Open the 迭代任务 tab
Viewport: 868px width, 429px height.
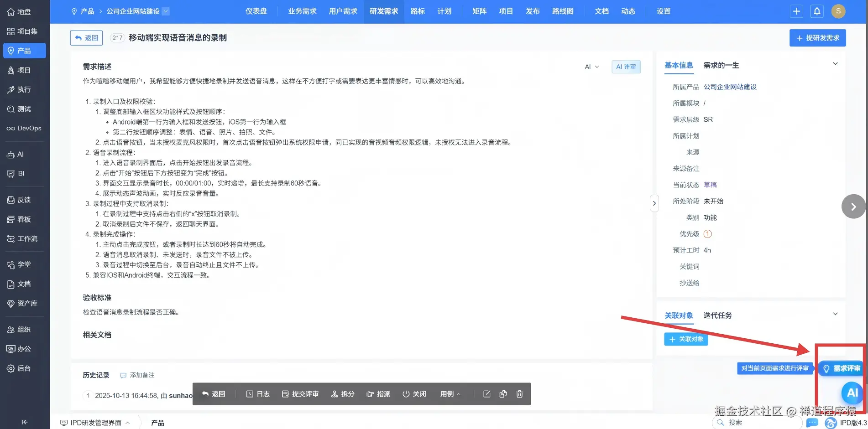716,315
